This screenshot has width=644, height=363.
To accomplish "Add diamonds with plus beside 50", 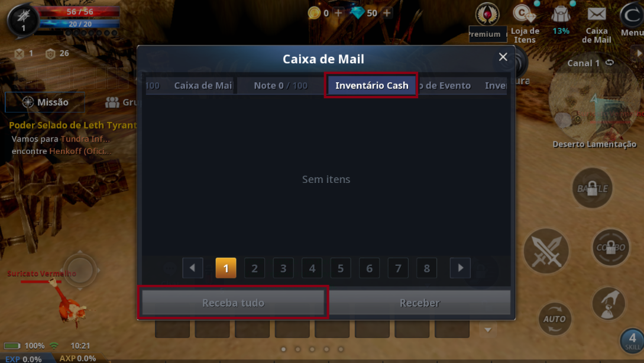I will click(x=387, y=13).
